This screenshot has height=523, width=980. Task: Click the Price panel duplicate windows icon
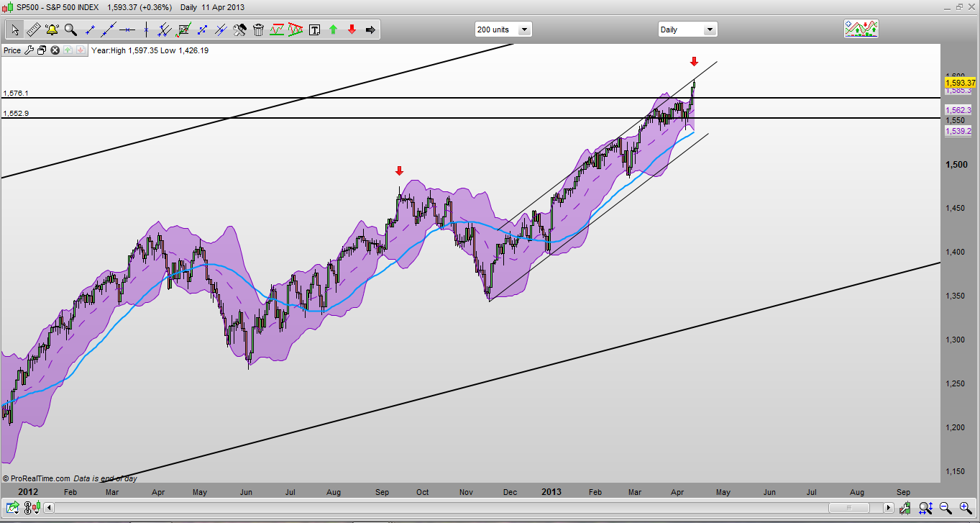pos(42,50)
